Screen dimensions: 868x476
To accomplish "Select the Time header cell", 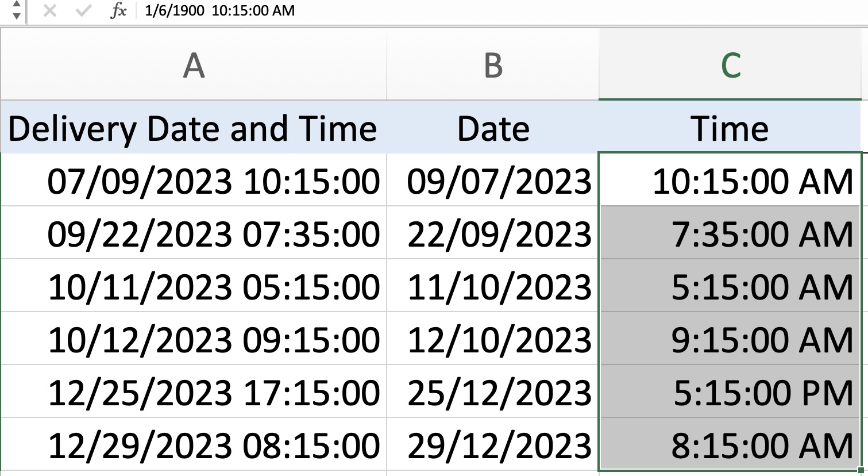I will (730, 127).
